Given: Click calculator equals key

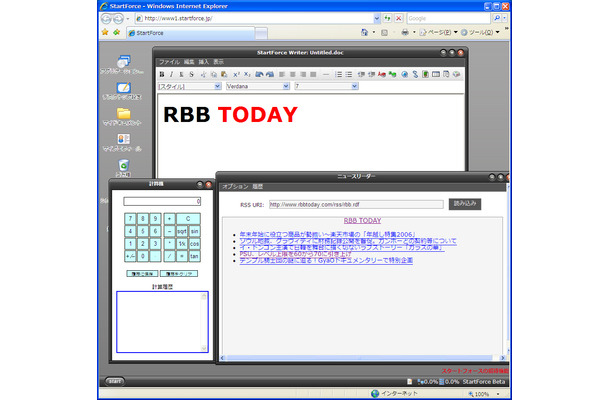Looking at the screenshot, I should point(182,256).
